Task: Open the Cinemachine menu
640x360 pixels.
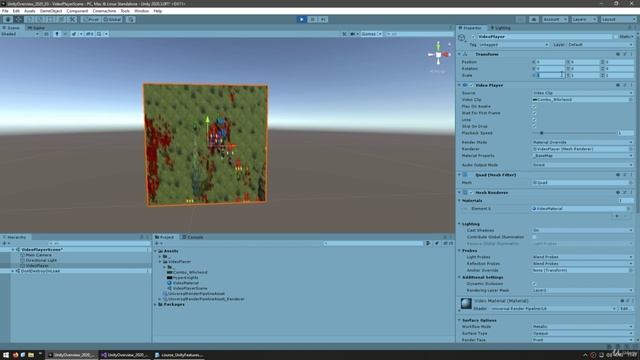Action: click(x=104, y=11)
